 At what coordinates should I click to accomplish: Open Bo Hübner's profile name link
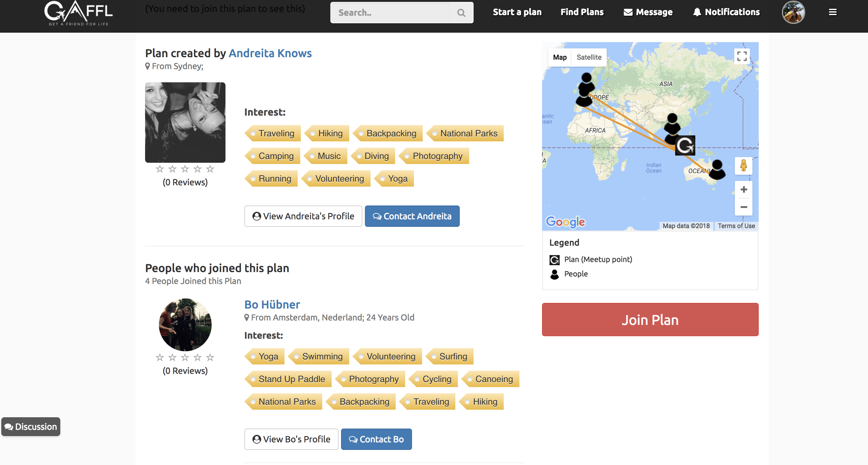click(272, 304)
